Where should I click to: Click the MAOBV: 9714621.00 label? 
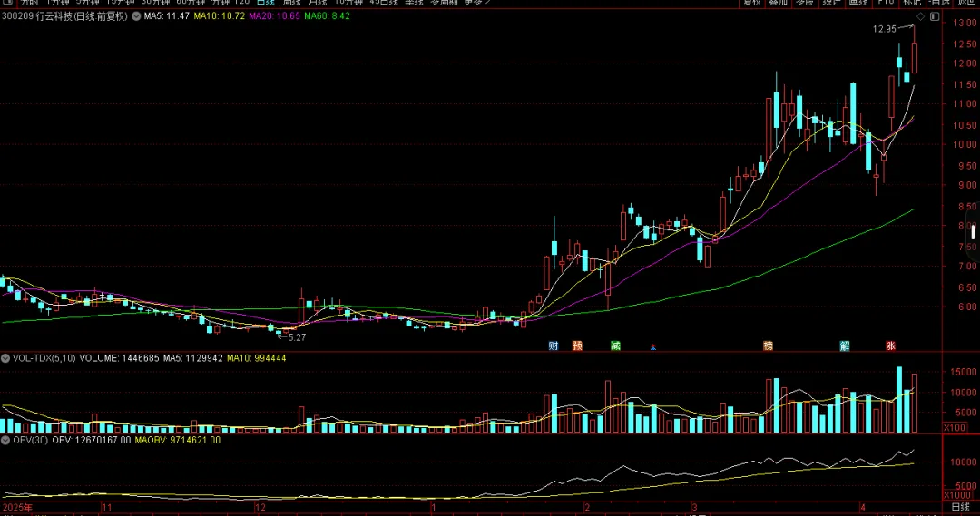[178, 440]
